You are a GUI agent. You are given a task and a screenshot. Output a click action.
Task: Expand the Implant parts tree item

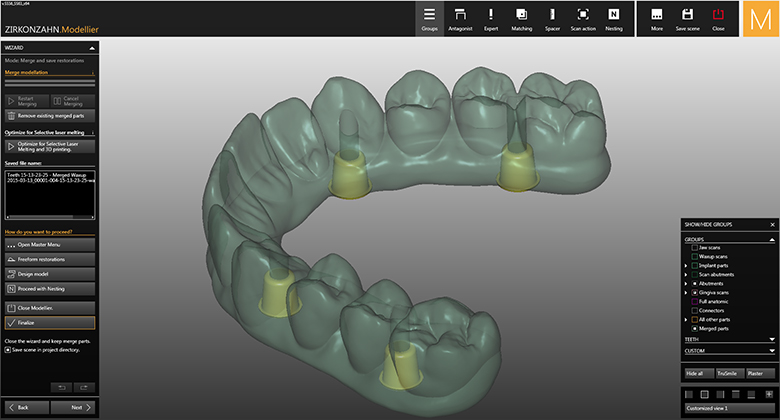[x=686, y=265]
